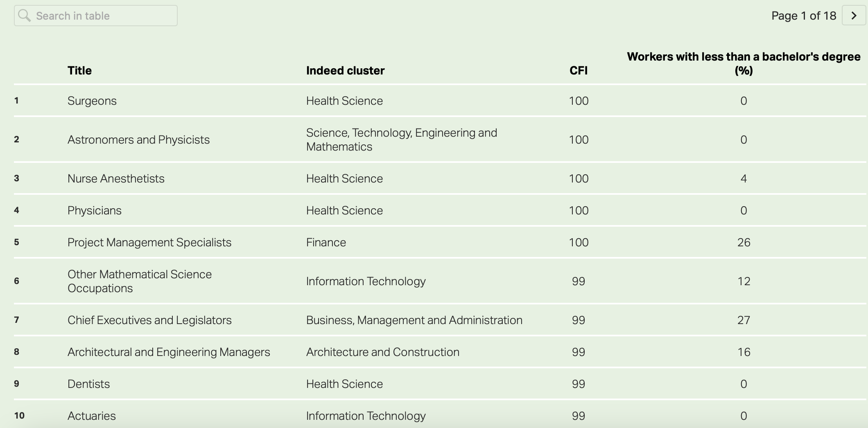The width and height of the screenshot is (868, 428).
Task: Click the Nurse Anesthetists entry
Action: (116, 178)
